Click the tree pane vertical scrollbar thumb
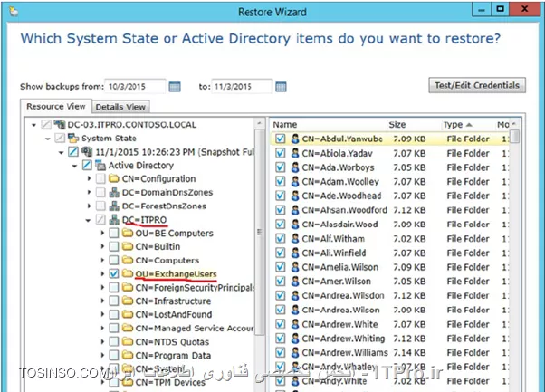The height and width of the screenshot is (392, 545). point(259,232)
